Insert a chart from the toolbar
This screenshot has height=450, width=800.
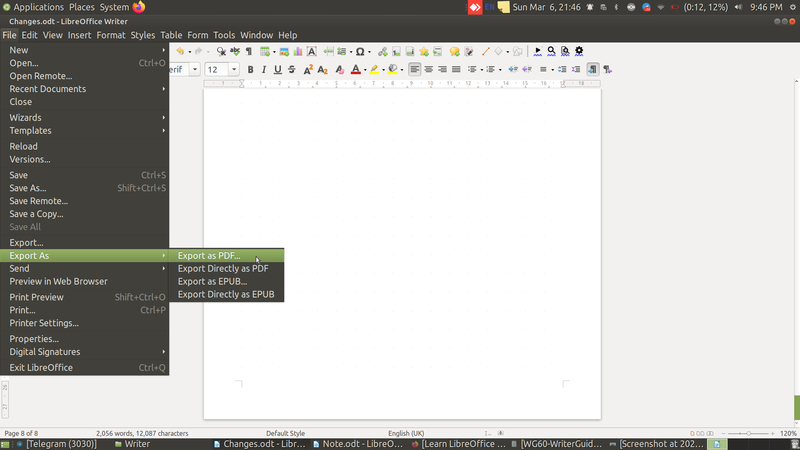298,51
